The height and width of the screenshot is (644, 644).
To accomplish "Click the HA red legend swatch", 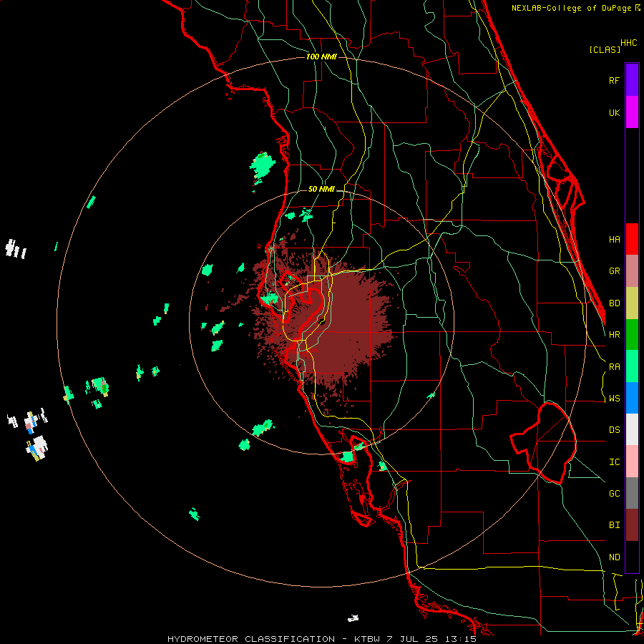I will pyautogui.click(x=632, y=239).
